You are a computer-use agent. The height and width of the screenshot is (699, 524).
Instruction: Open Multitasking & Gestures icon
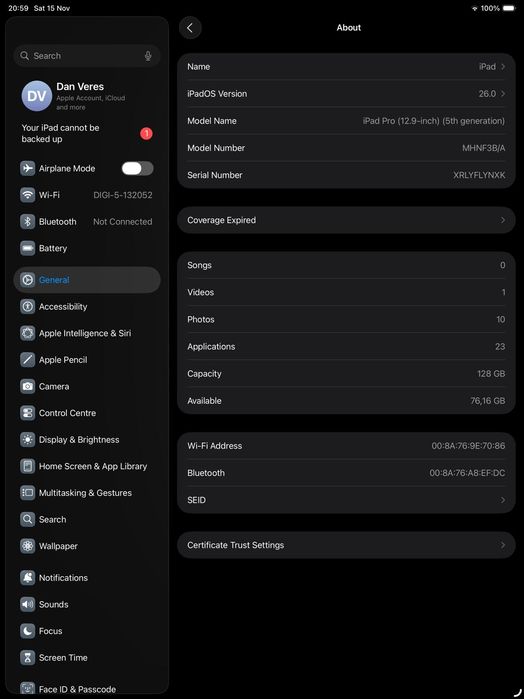pos(28,493)
